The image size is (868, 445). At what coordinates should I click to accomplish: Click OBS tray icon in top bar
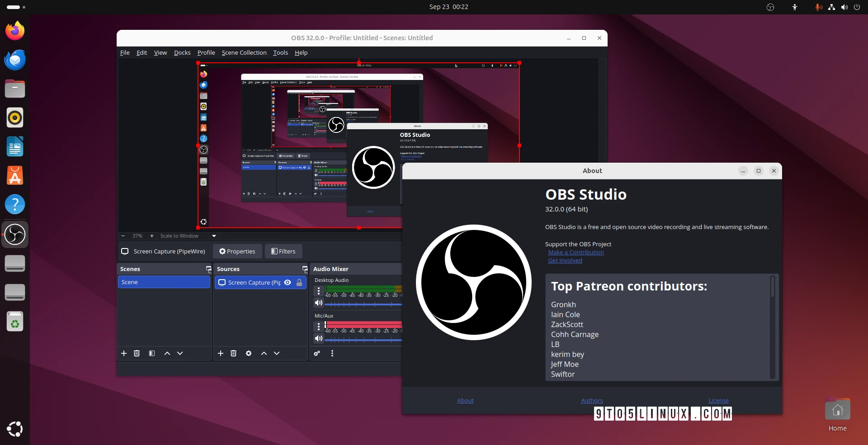(x=770, y=7)
